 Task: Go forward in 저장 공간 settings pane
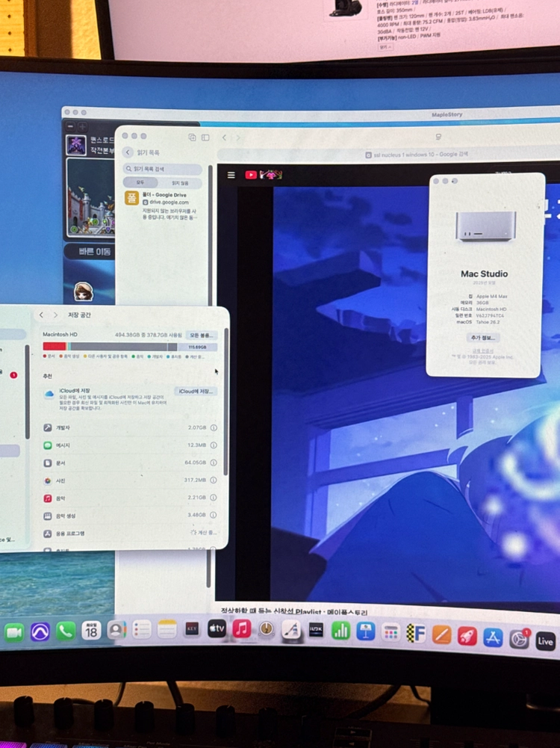tap(56, 315)
